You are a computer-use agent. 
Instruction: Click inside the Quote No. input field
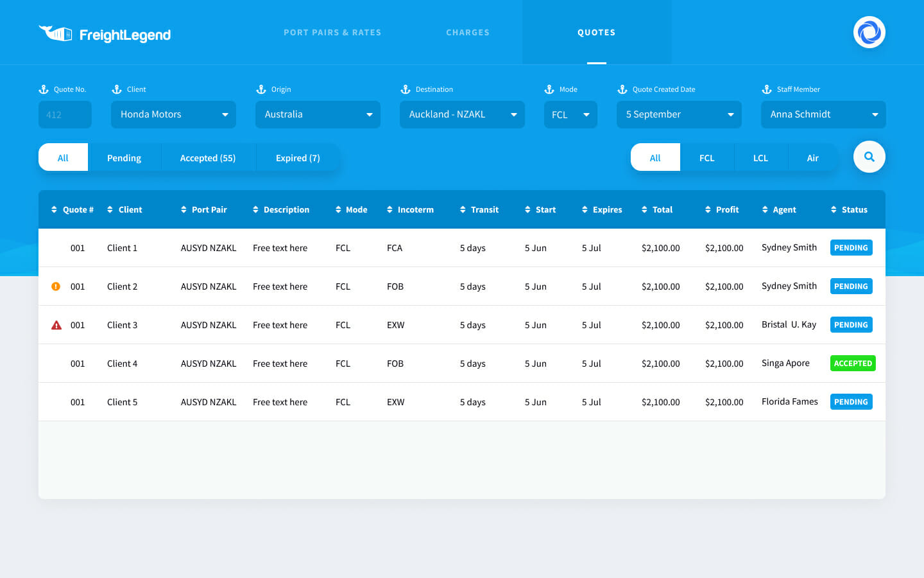pyautogui.click(x=65, y=114)
